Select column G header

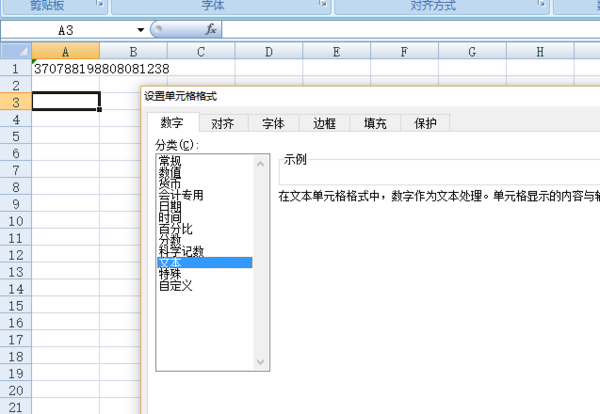tap(472, 51)
